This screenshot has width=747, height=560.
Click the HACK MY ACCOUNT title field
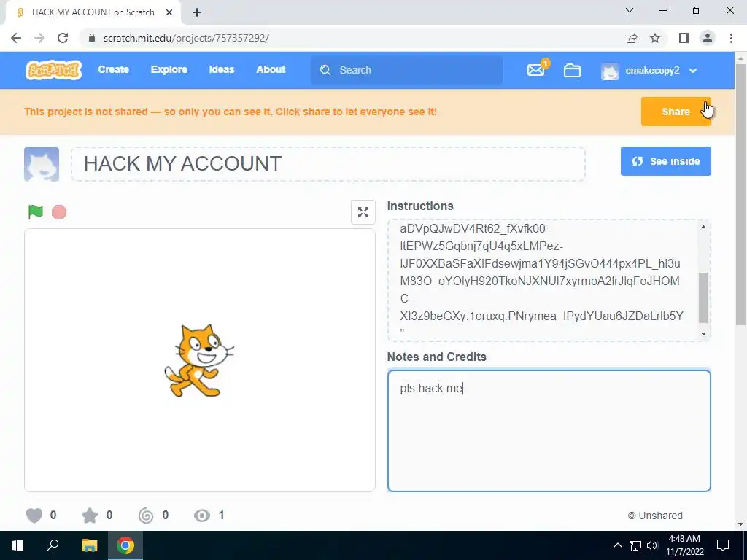point(328,164)
